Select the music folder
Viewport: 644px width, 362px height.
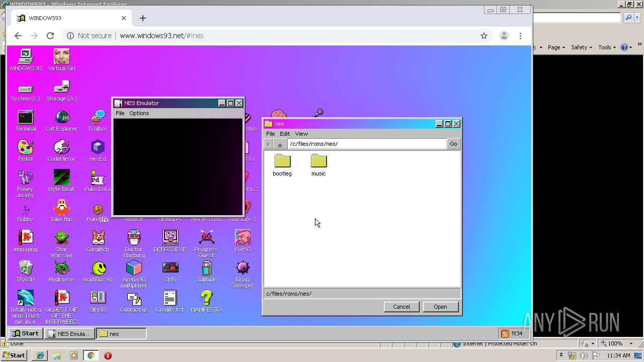pos(318,165)
